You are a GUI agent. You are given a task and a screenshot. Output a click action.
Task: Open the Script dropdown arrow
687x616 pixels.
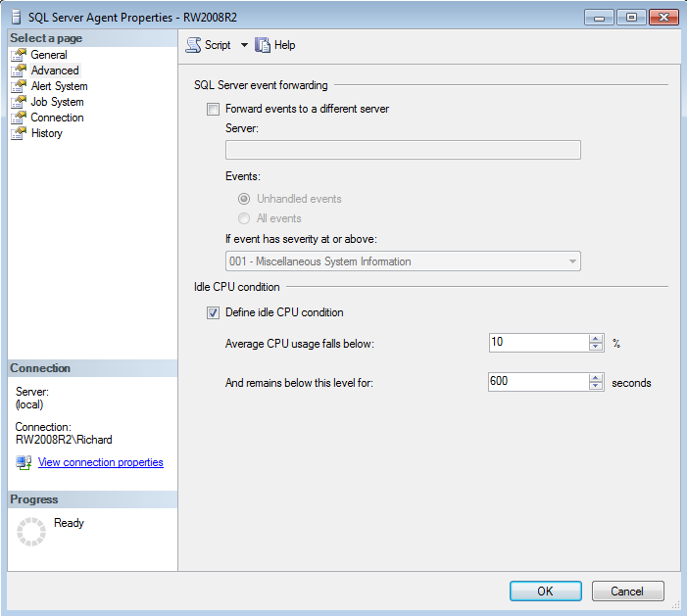click(244, 45)
